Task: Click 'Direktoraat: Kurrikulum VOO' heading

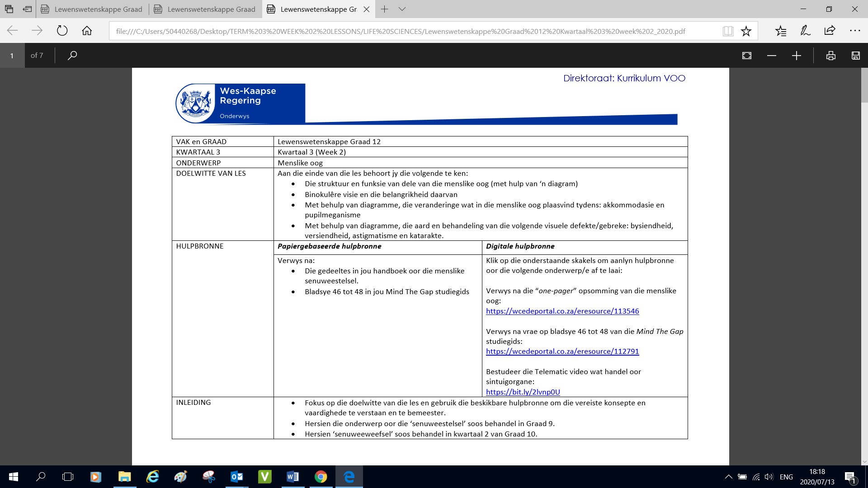Action: pyautogui.click(x=624, y=78)
